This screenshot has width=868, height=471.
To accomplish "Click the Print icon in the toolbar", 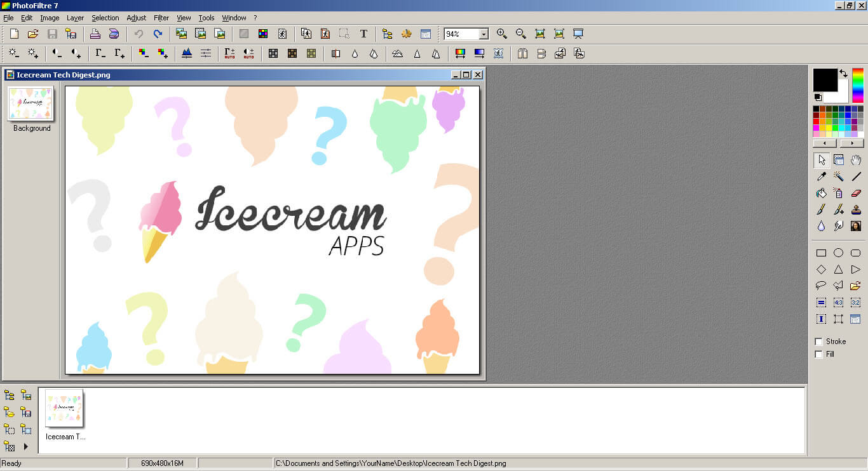I will (95, 34).
